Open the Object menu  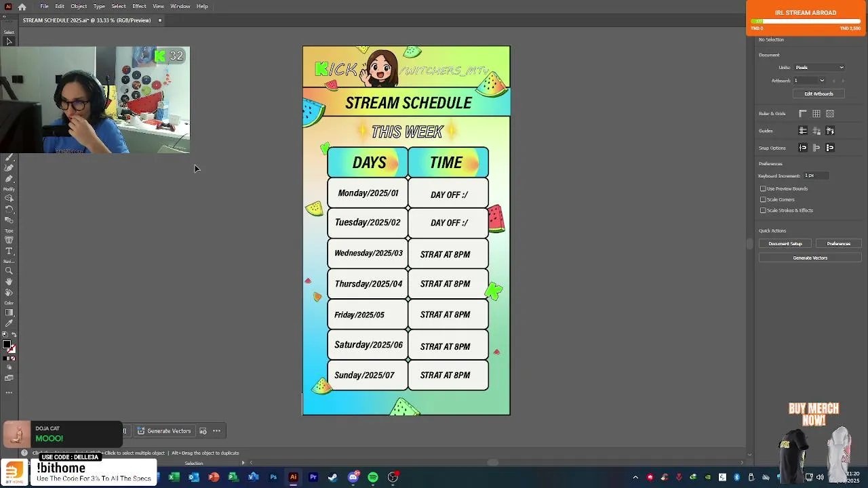[x=79, y=6]
